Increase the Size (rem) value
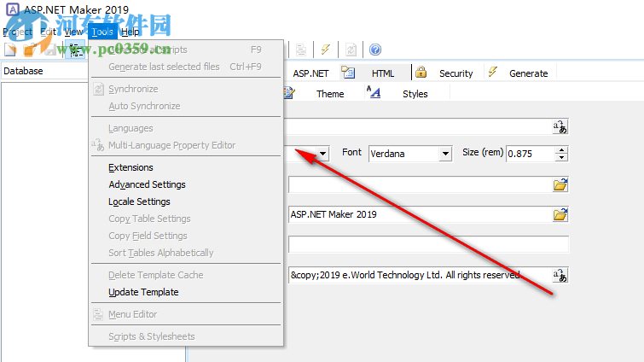Viewport: 644px width, 362px height. [561, 150]
